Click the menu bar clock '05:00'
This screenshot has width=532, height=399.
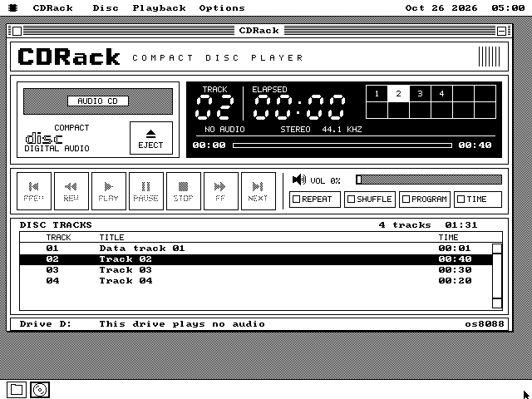pos(508,7)
